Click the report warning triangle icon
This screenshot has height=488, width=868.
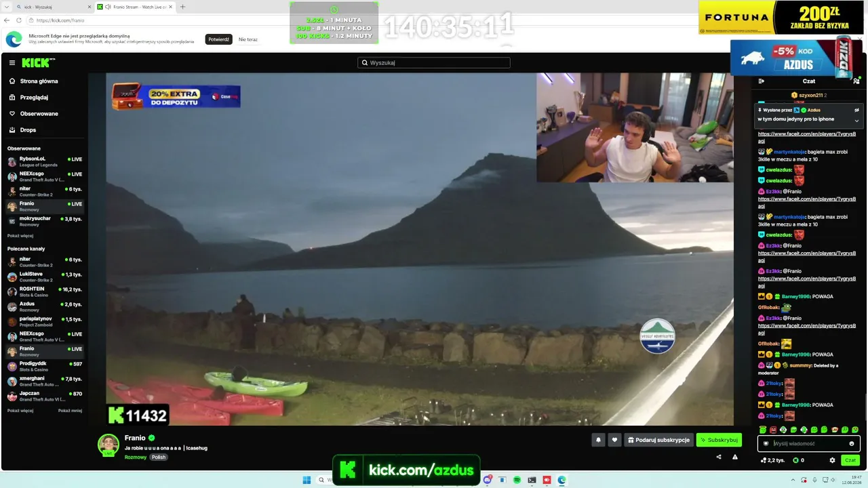(734, 457)
